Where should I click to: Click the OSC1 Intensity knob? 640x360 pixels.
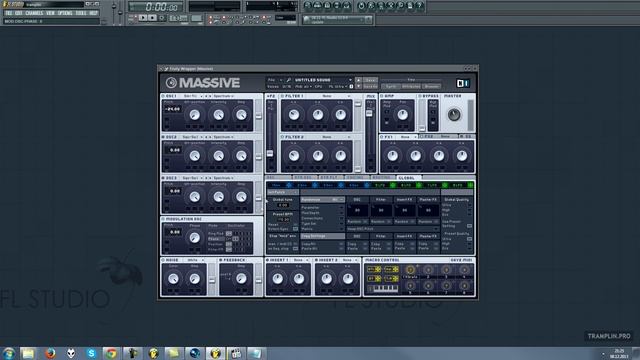click(218, 115)
